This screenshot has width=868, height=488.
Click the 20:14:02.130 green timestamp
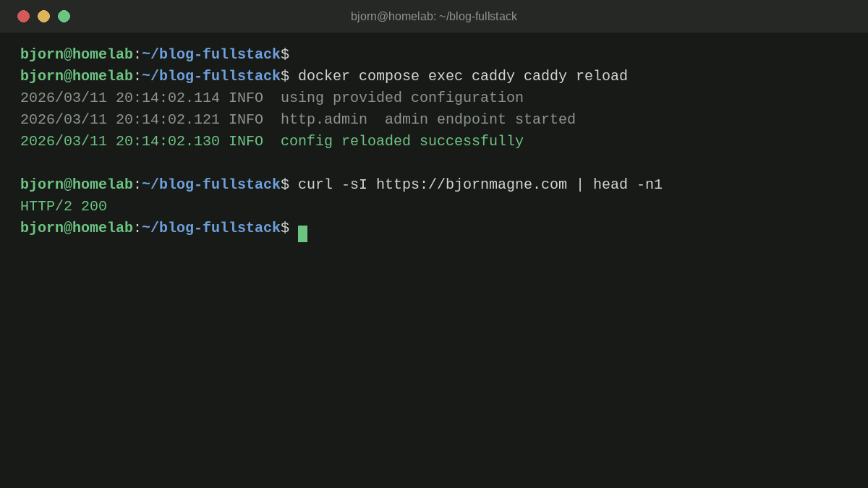point(168,142)
